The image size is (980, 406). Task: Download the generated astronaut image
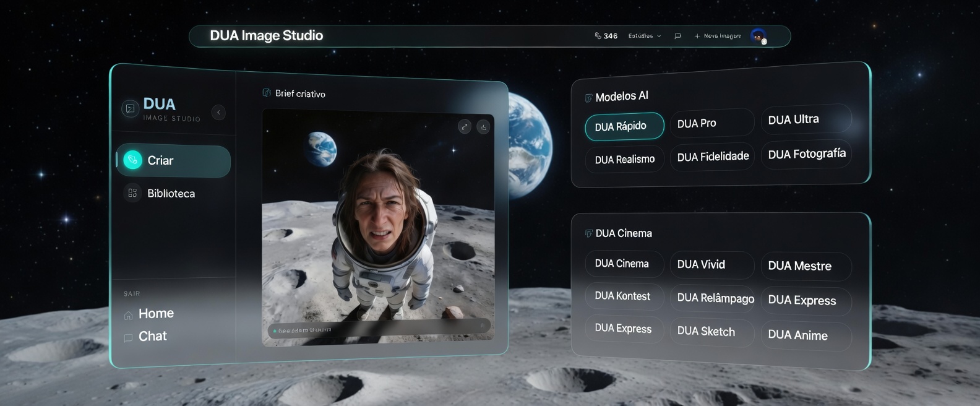[483, 127]
